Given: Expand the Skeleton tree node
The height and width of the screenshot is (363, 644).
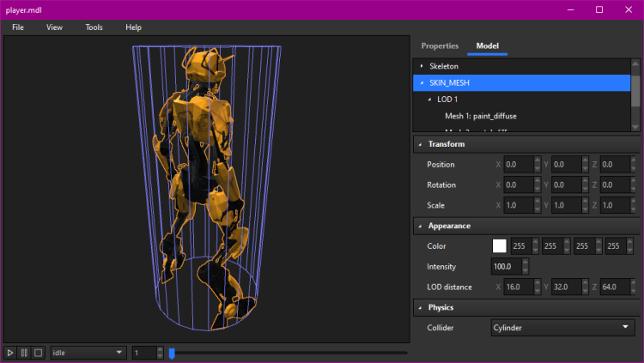Looking at the screenshot, I should click(421, 66).
